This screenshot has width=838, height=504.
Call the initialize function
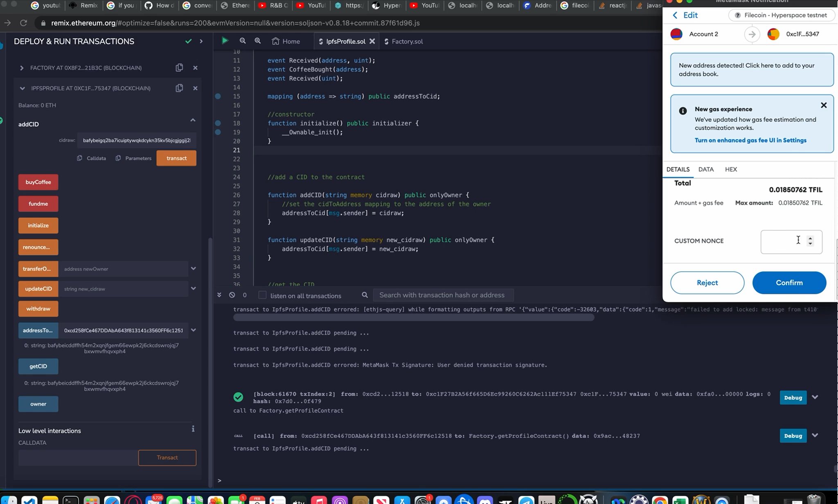click(x=38, y=225)
